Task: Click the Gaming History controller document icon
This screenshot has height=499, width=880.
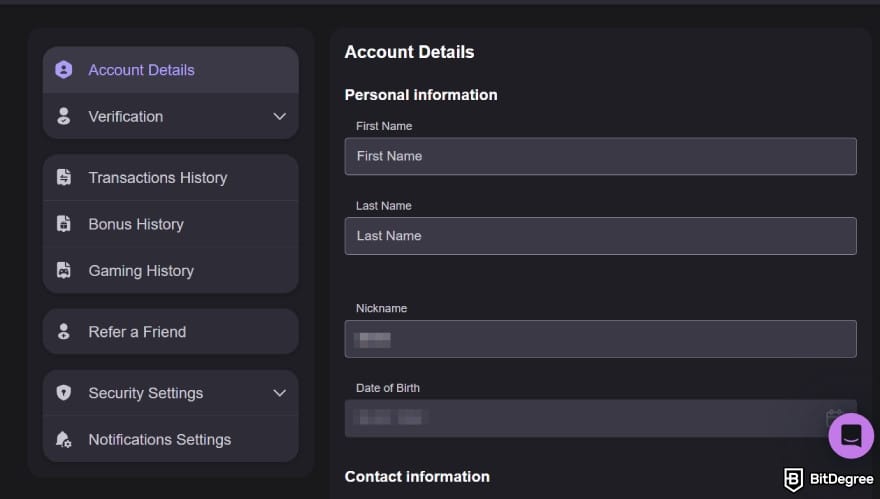Action: (64, 271)
